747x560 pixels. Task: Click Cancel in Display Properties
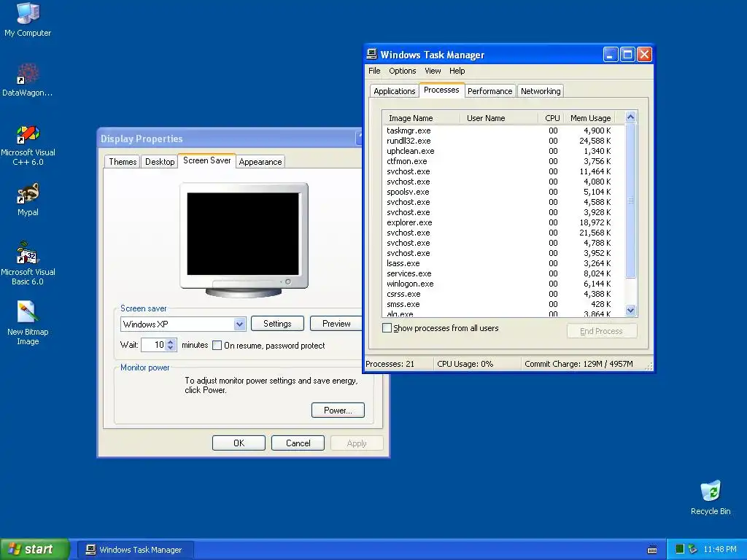tap(298, 443)
